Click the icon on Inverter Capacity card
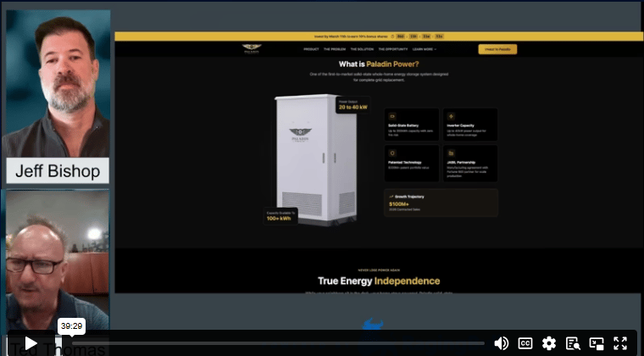 [x=451, y=116]
